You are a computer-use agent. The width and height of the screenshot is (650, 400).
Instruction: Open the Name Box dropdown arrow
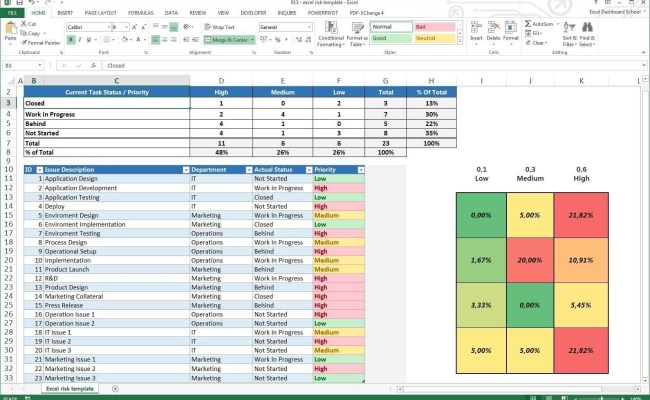[40, 65]
